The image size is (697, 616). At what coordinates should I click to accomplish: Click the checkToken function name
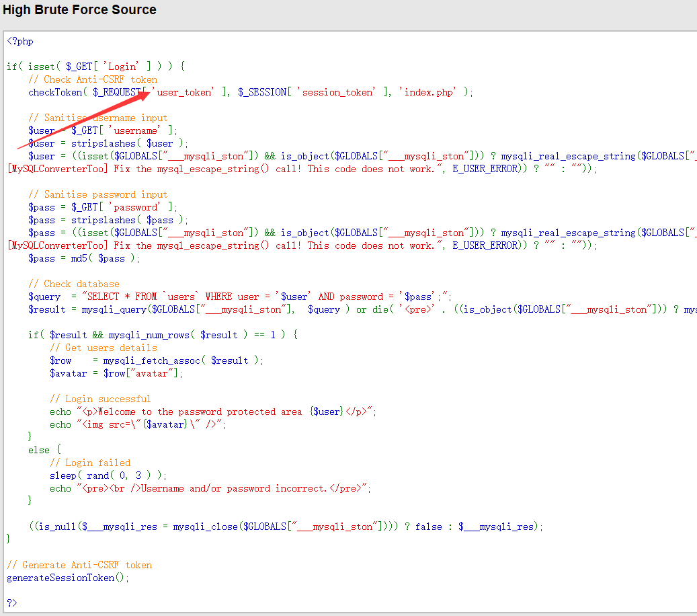coord(54,92)
